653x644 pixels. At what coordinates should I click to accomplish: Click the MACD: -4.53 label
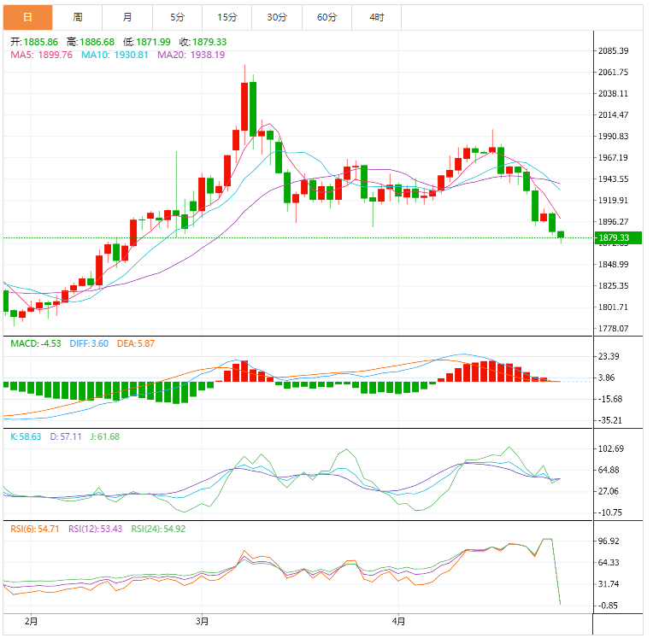[x=36, y=344]
